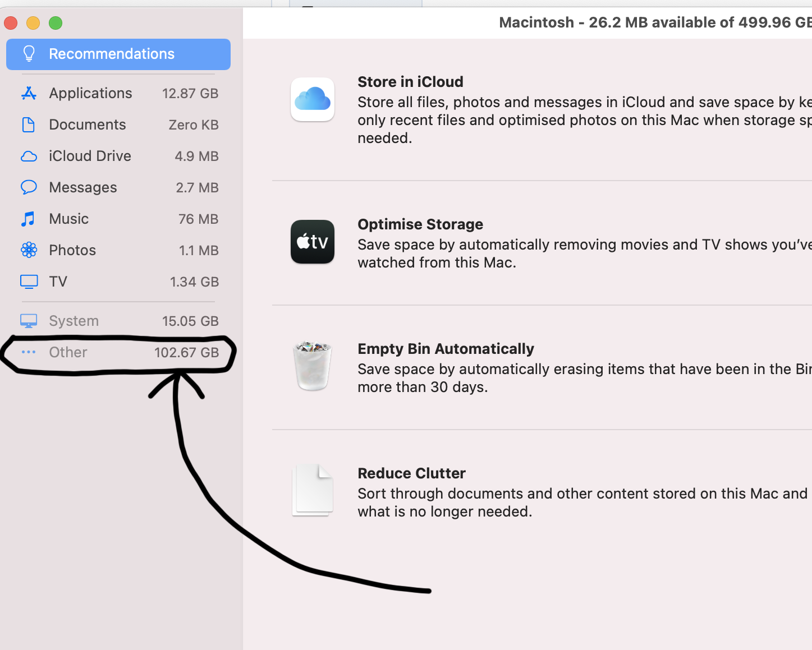The height and width of the screenshot is (650, 812).
Task: Minimize the window with yellow button
Action: (x=33, y=23)
